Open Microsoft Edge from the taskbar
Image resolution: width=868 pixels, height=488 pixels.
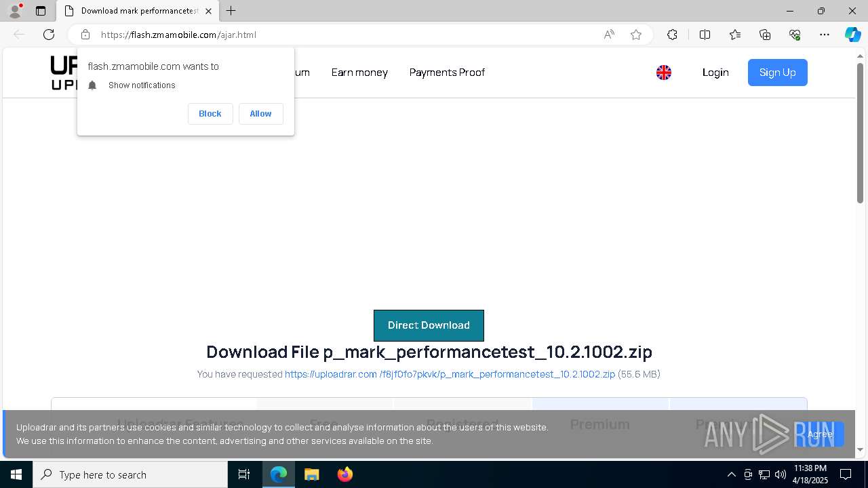pos(279,474)
